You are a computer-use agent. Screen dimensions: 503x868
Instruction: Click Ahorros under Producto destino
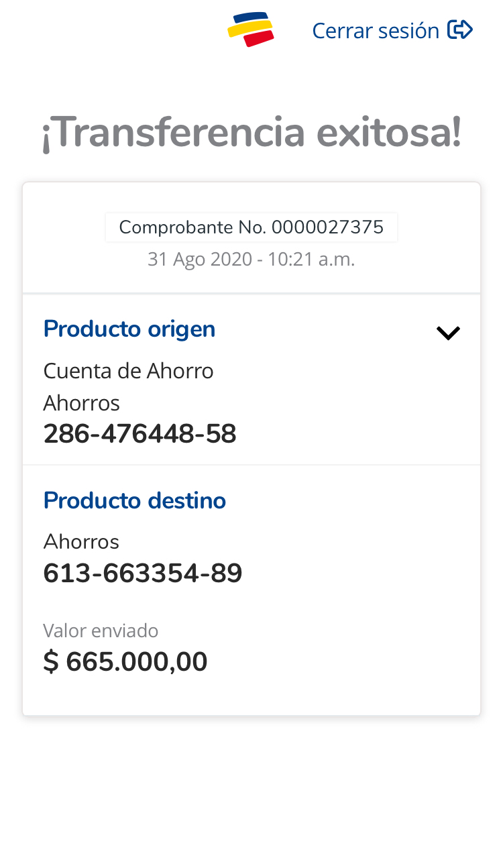click(x=81, y=541)
